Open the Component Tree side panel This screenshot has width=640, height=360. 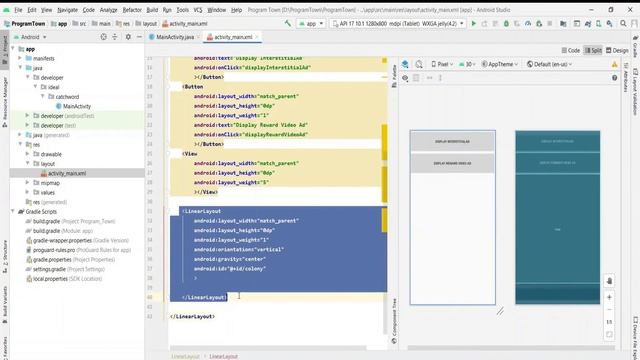coord(394,322)
